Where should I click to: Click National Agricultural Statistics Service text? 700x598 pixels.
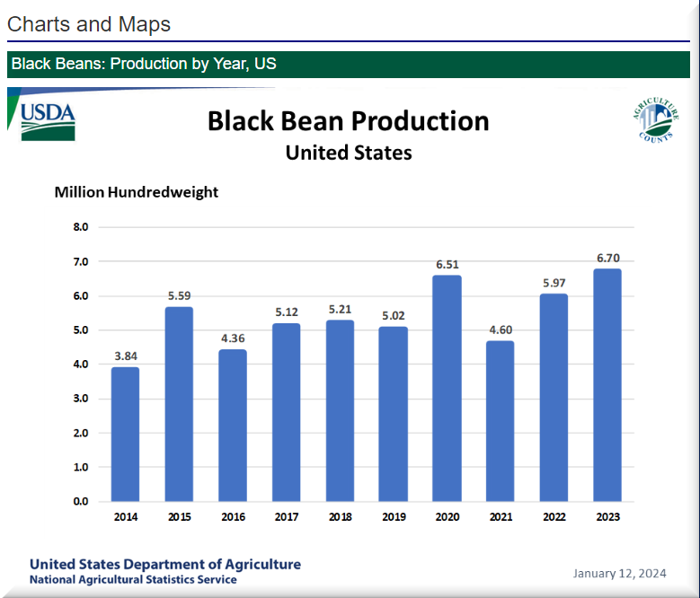coord(133,580)
